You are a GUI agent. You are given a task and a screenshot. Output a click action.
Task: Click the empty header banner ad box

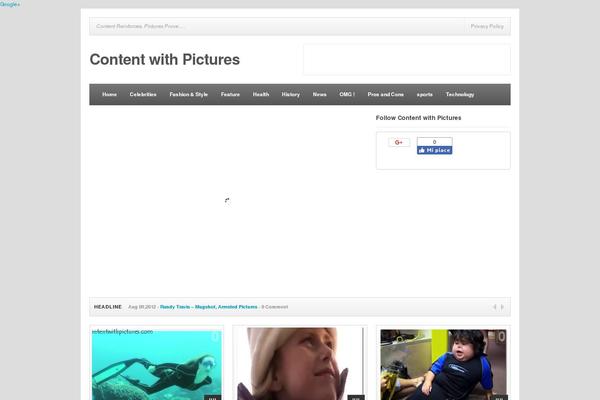pyautogui.click(x=407, y=59)
